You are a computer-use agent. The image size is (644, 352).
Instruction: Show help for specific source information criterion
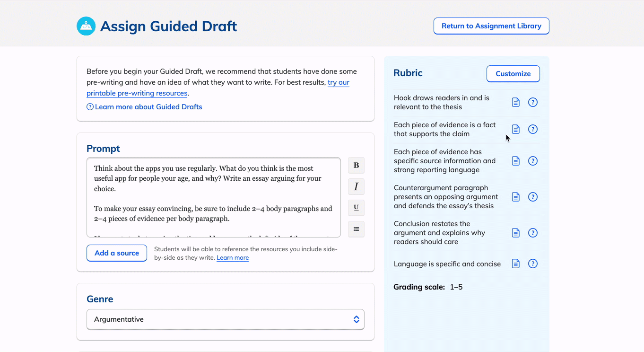(x=533, y=161)
